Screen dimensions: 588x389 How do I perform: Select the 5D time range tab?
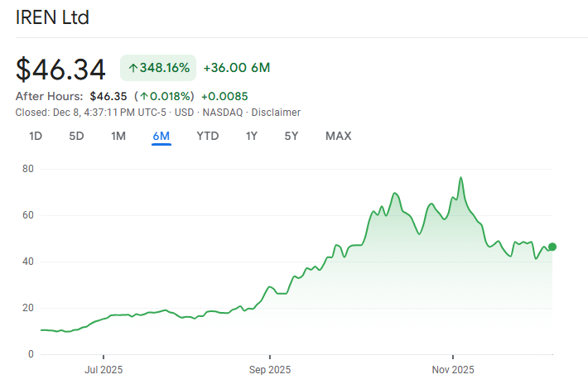76,136
